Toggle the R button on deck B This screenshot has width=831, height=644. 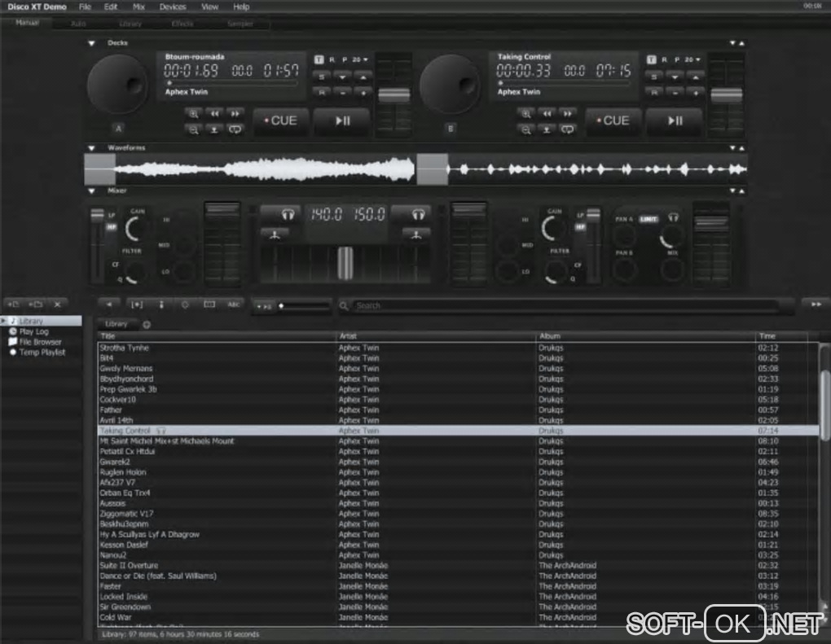click(664, 60)
